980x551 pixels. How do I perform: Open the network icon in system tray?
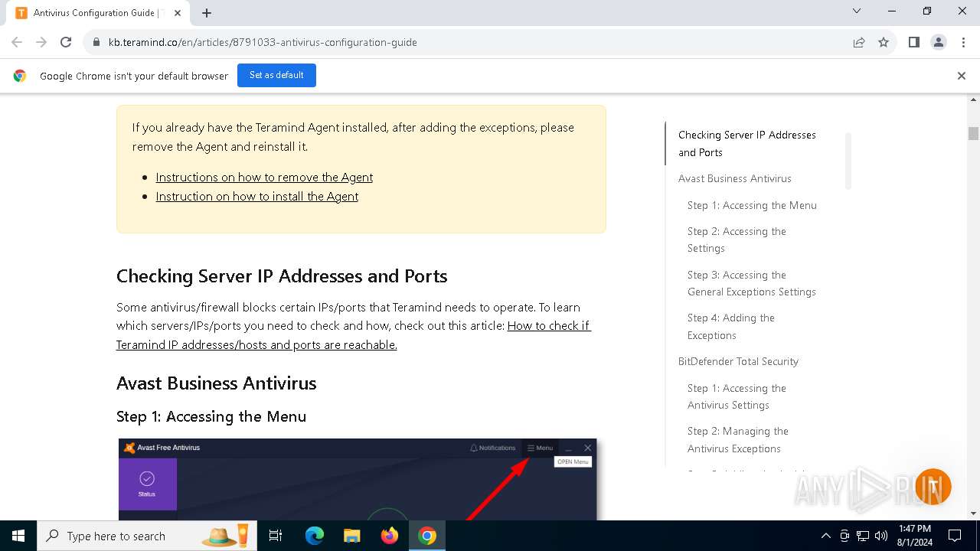tap(863, 536)
